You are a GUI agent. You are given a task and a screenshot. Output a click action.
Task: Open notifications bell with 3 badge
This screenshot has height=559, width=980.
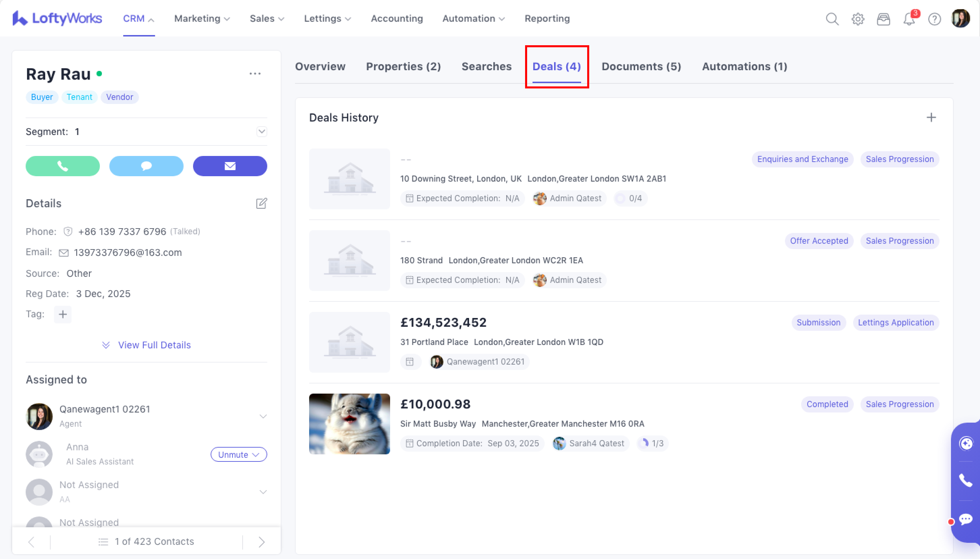tap(909, 19)
